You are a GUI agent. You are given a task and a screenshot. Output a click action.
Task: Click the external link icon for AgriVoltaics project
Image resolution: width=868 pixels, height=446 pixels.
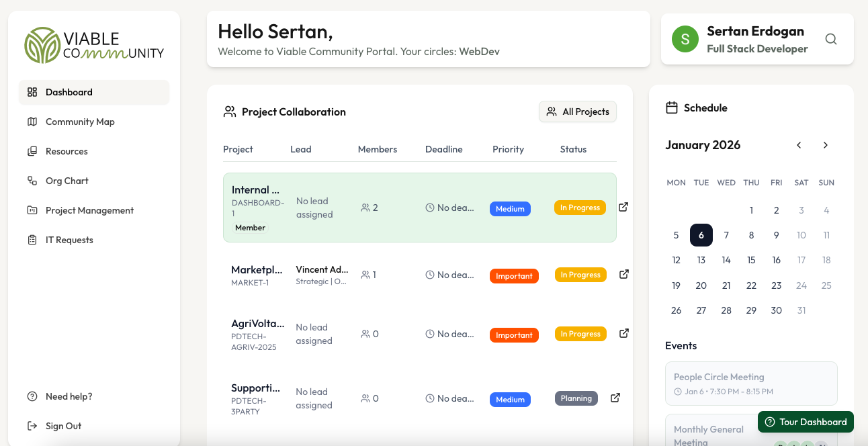(x=623, y=332)
